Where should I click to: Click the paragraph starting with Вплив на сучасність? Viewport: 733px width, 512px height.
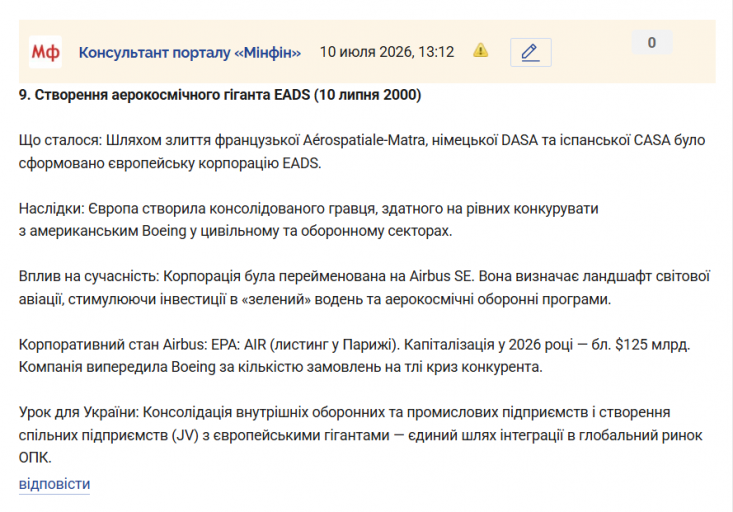click(x=365, y=288)
